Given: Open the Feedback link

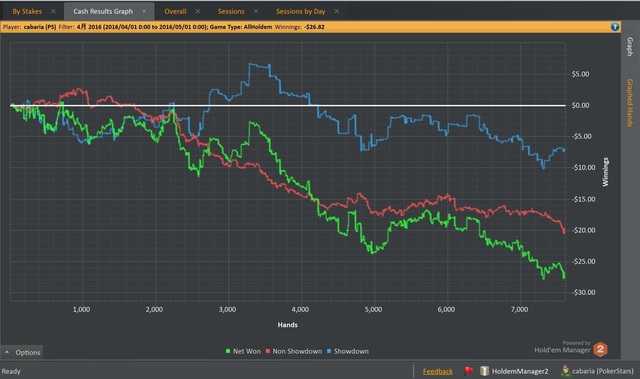Looking at the screenshot, I should pos(438,371).
